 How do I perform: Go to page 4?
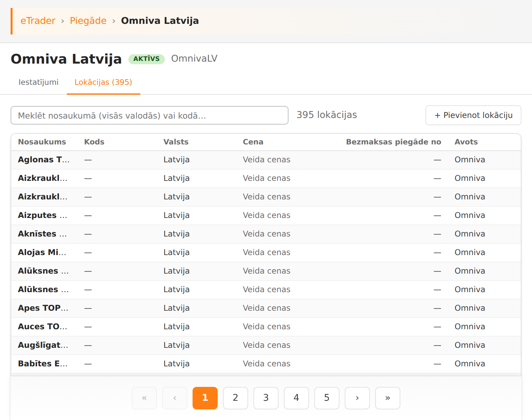296,398
